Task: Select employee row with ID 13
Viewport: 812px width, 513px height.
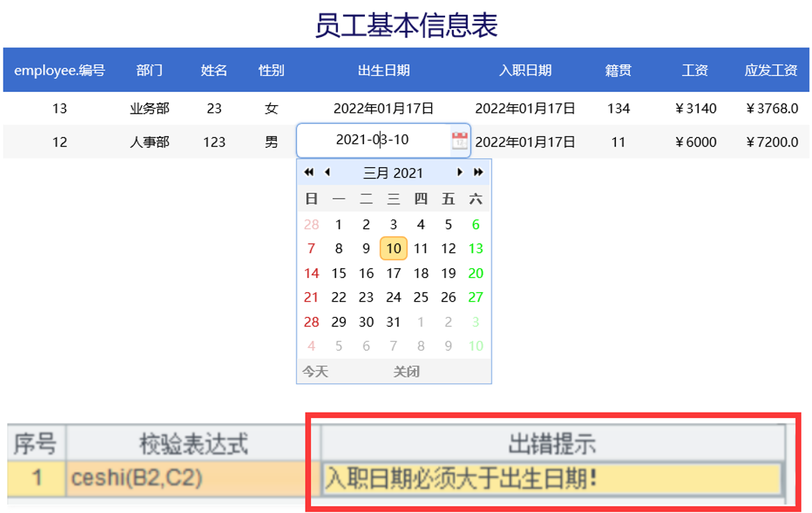Action: pos(60,109)
